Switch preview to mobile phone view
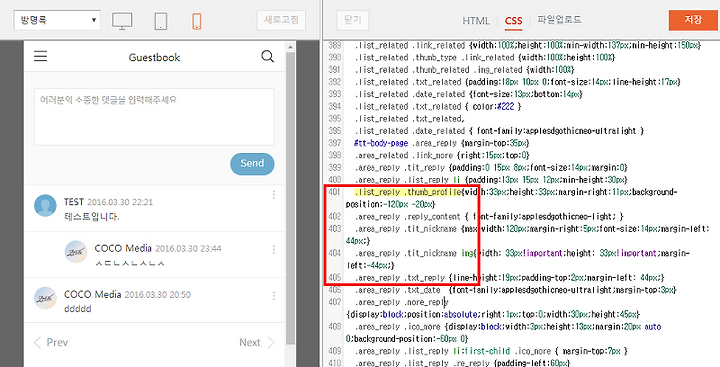720x367 pixels. [197, 21]
